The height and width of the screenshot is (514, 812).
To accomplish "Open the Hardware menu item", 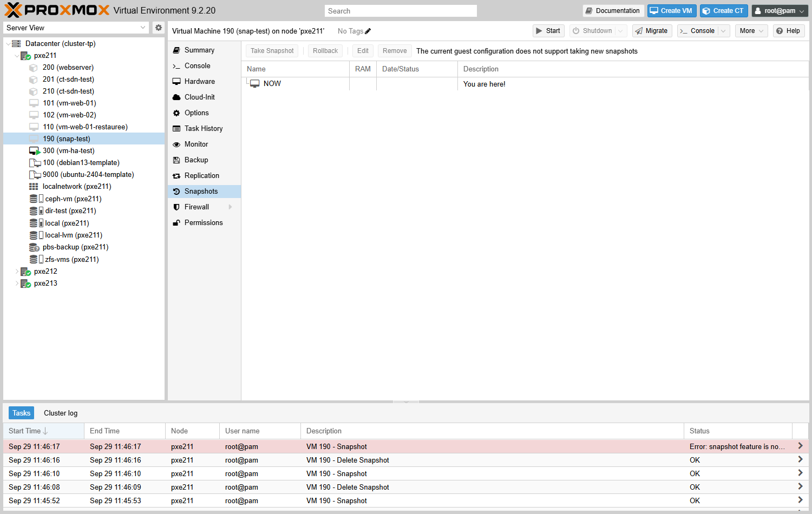I will pyautogui.click(x=204, y=82).
